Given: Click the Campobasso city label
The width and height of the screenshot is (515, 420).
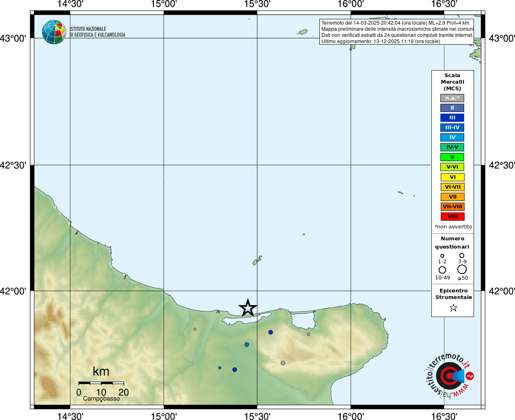Looking at the screenshot, I should coord(101,399).
